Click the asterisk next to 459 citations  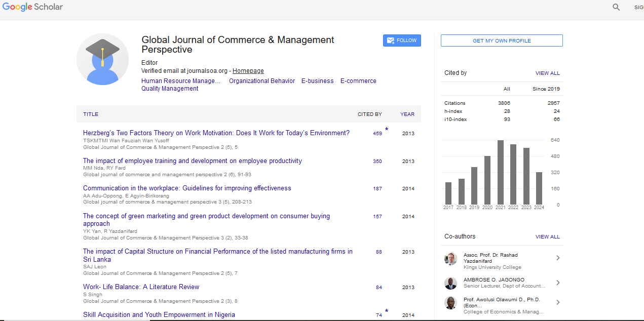pyautogui.click(x=387, y=130)
